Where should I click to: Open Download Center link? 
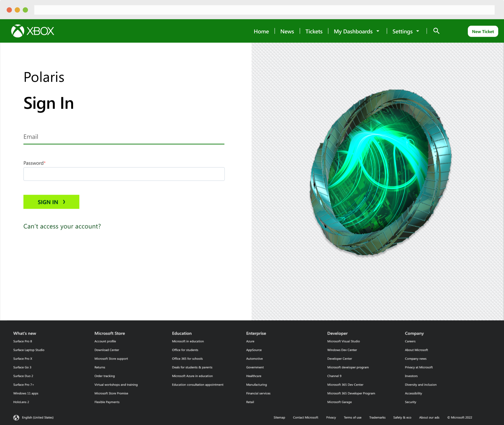coord(107,350)
